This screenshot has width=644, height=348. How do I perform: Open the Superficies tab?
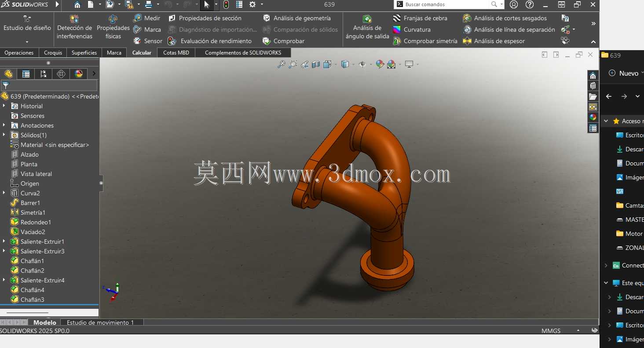tap(84, 52)
